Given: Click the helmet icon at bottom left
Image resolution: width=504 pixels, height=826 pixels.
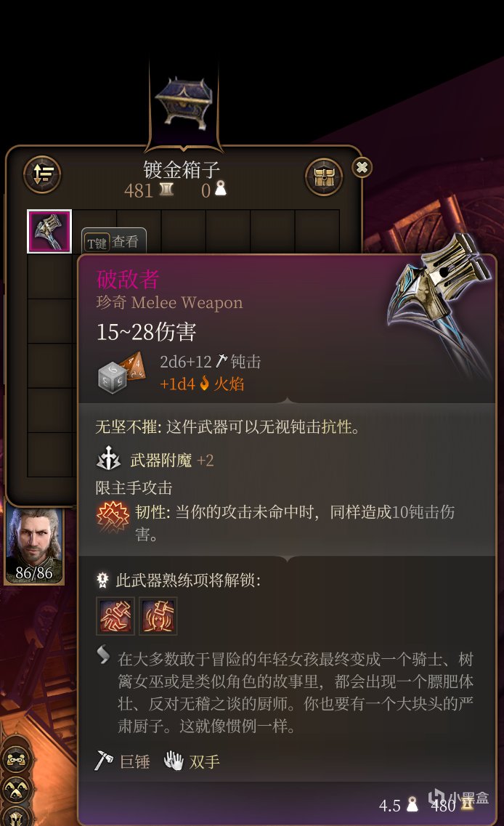Looking at the screenshot, I should click(x=16, y=817).
